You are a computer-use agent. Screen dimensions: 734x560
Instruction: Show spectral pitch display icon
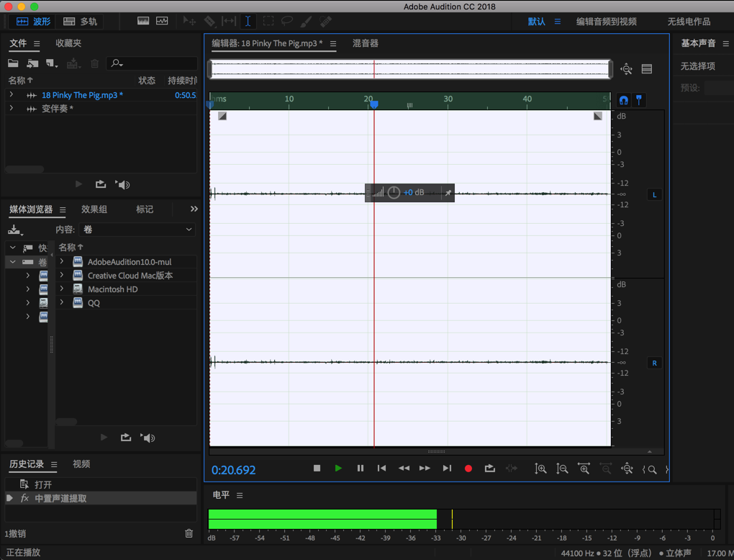(x=162, y=21)
